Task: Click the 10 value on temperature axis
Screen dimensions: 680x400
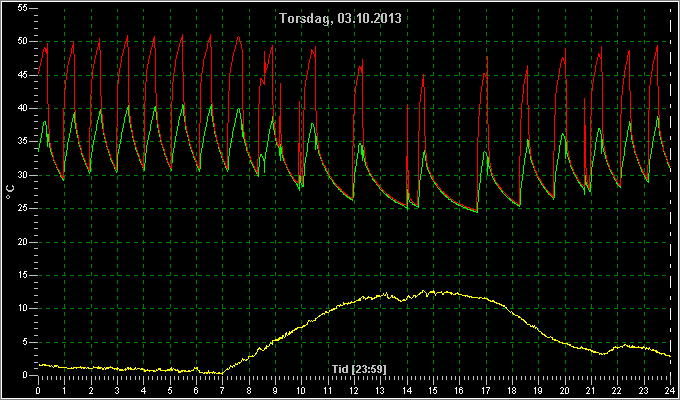Action: click(23, 308)
